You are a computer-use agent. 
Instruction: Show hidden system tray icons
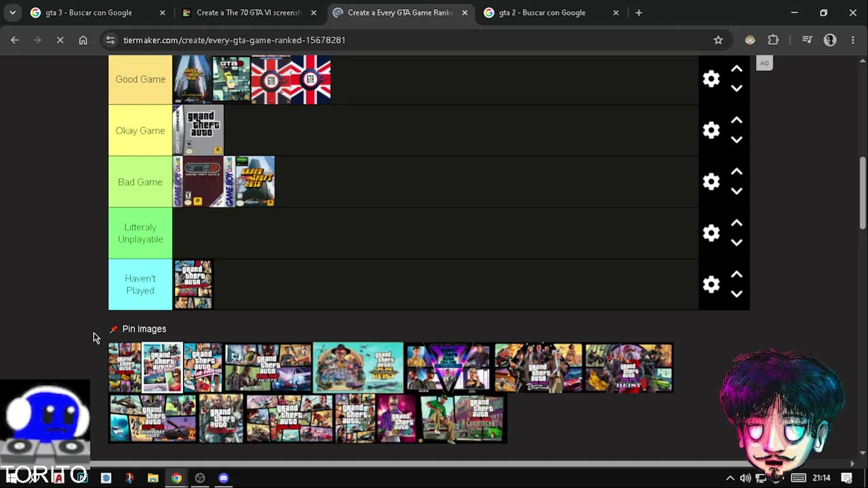[x=730, y=478]
